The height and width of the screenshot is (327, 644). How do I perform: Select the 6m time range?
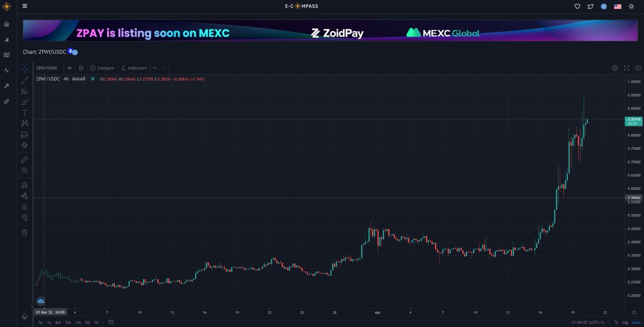tap(58, 322)
